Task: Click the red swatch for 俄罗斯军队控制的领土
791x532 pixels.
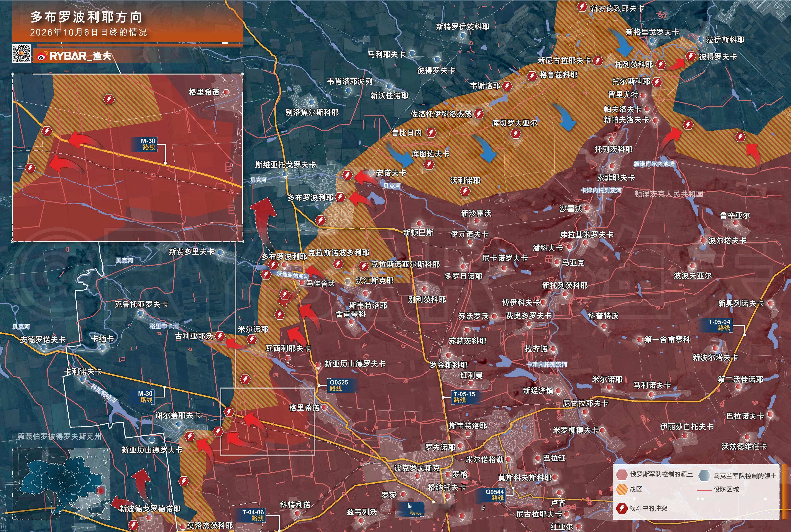Action: click(621, 474)
